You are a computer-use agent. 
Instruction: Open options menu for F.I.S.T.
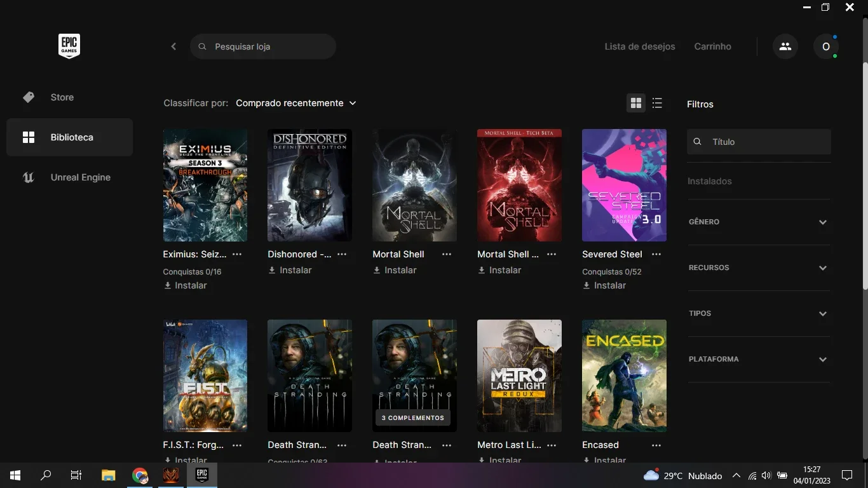click(x=237, y=445)
